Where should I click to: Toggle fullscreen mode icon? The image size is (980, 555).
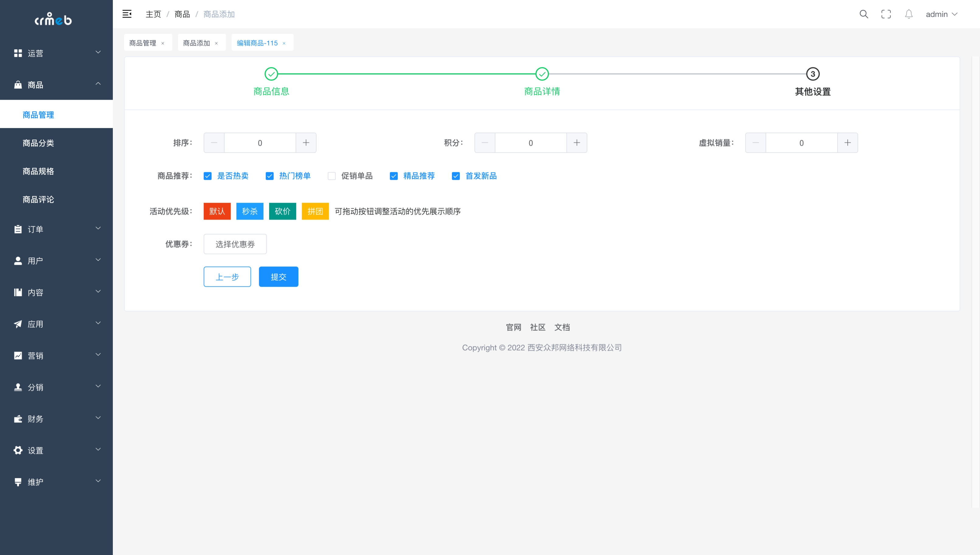(x=886, y=14)
